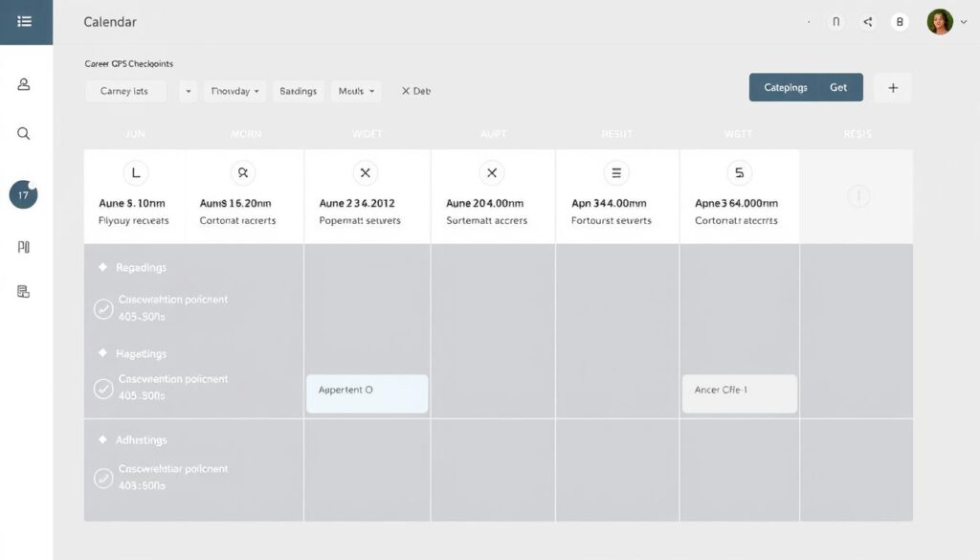Open the notifications bell icon top right
980x560 pixels.
(835, 21)
